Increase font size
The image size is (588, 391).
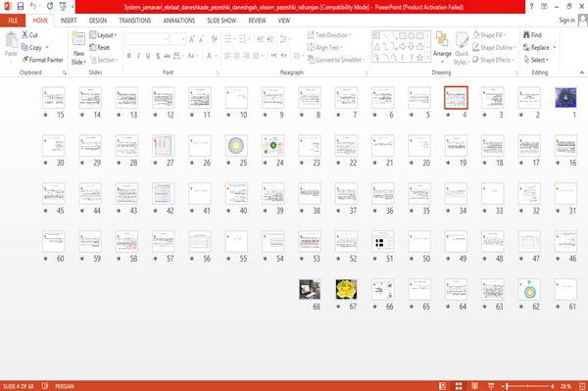pos(192,39)
